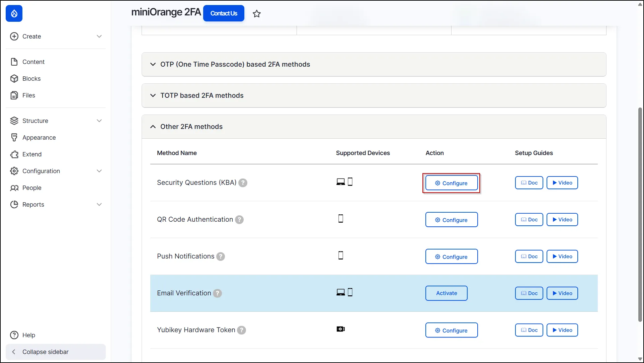
Task: Click laptop device icon in Security Questions row
Action: coord(341,182)
